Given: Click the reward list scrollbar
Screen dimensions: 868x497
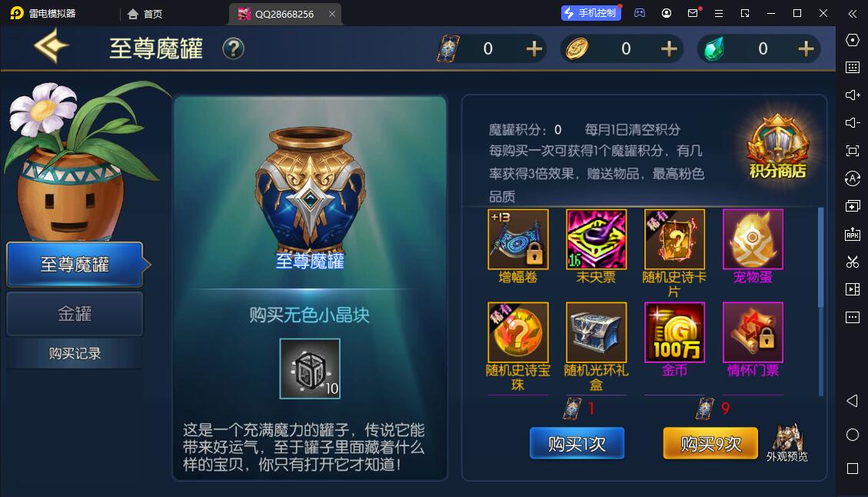Looking at the screenshot, I should (x=821, y=302).
